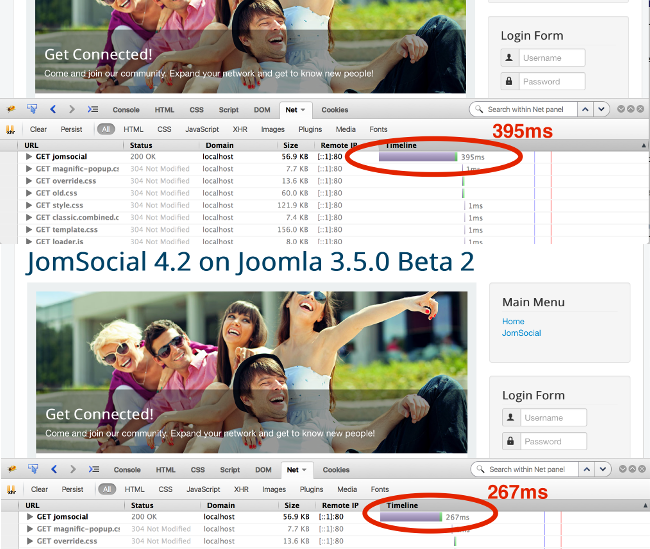650x549 pixels.
Task: Toggle Persist in upper Net panel
Action: pos(71,129)
